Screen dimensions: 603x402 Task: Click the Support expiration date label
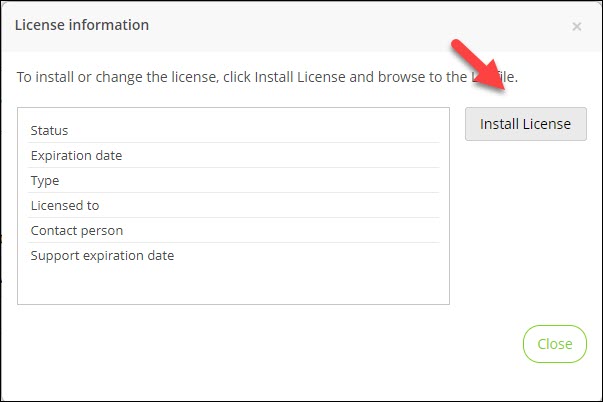tap(102, 256)
